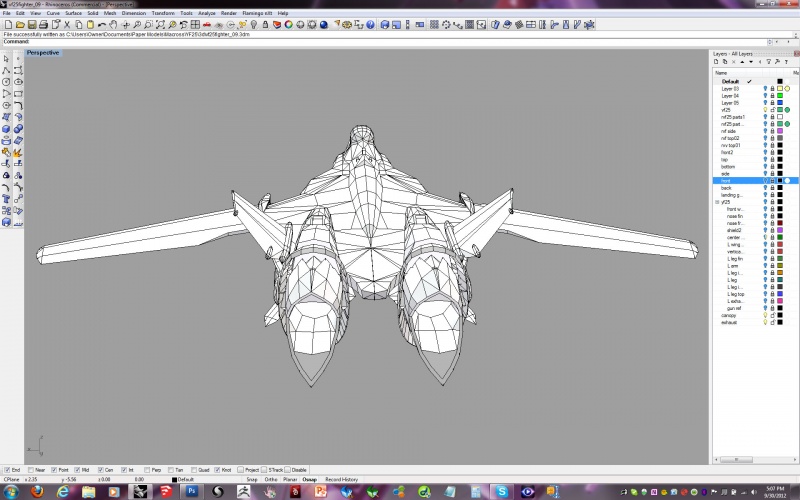Click the Firefox icon in the taskbar

[x=37, y=491]
